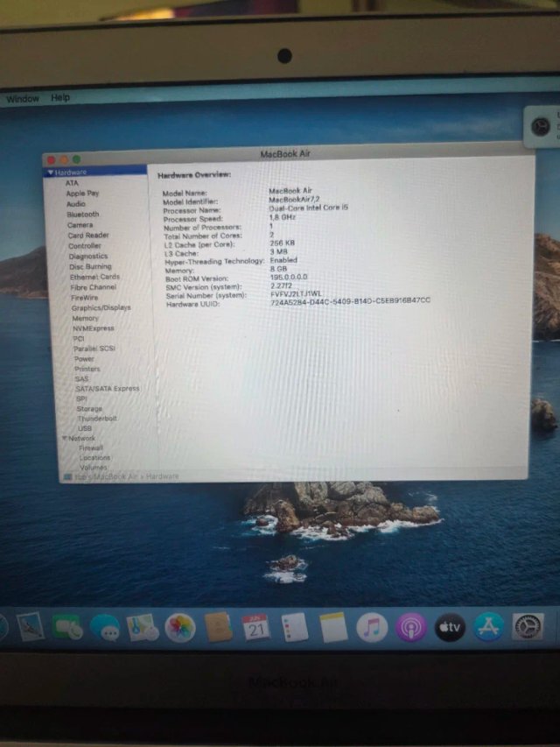
Task: Click the notification icon at top right
Action: click(541, 126)
